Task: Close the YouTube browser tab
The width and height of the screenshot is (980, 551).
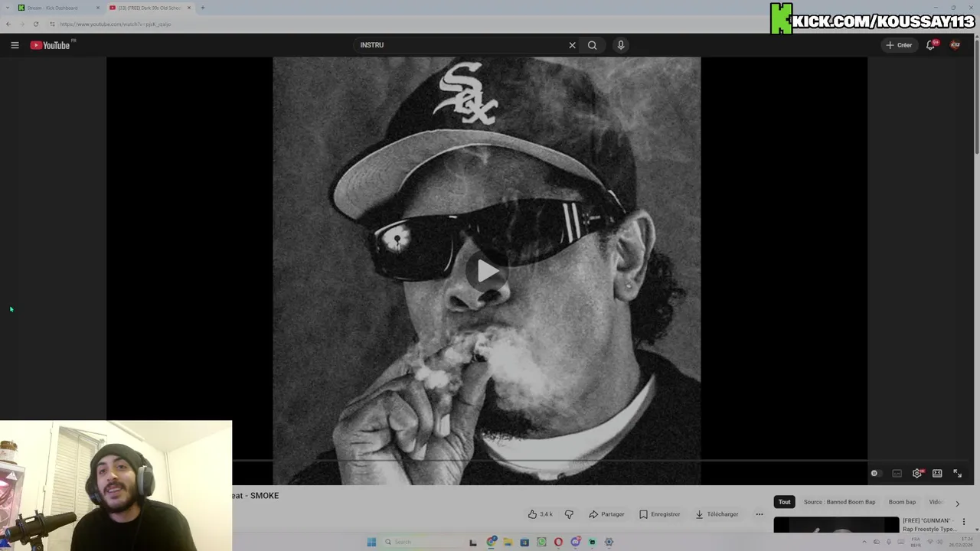Action: coord(189,8)
